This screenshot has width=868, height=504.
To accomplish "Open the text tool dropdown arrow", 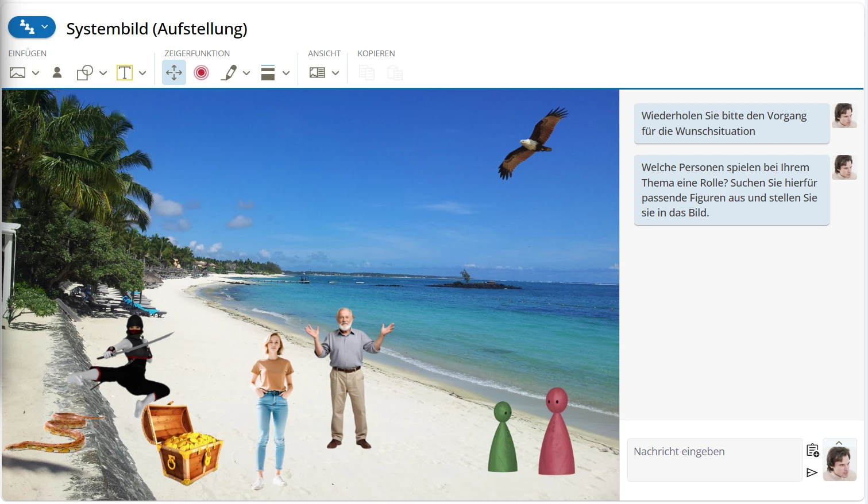I will point(142,73).
